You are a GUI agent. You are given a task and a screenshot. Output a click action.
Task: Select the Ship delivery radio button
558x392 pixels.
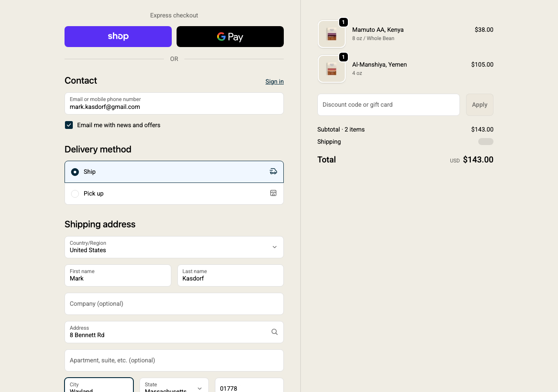pyautogui.click(x=75, y=172)
